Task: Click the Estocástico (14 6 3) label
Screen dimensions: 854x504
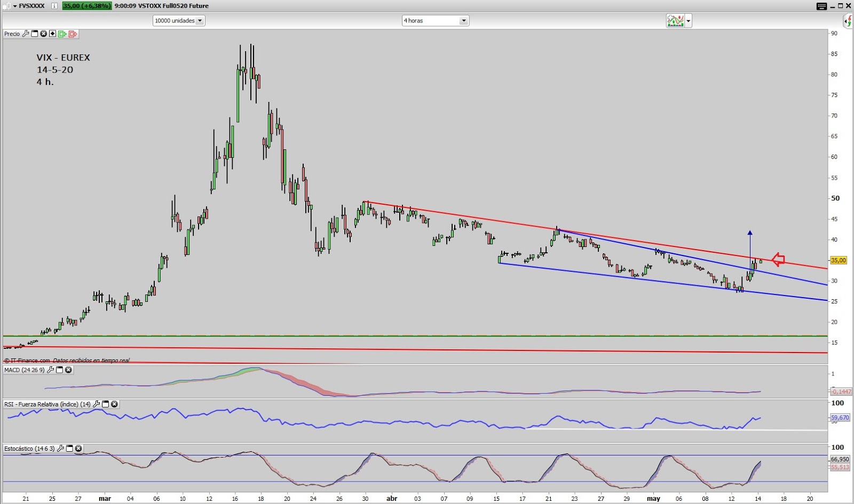Action: [29, 449]
